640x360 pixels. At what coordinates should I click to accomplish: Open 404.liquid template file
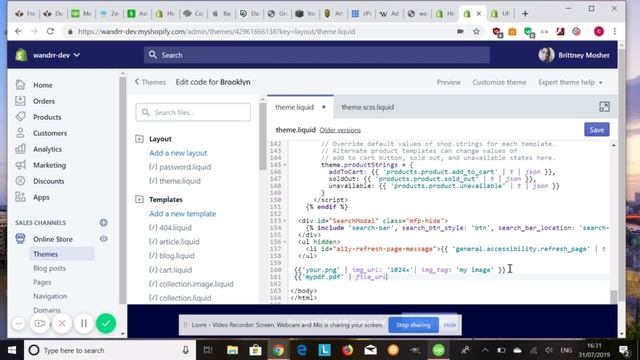point(170,227)
